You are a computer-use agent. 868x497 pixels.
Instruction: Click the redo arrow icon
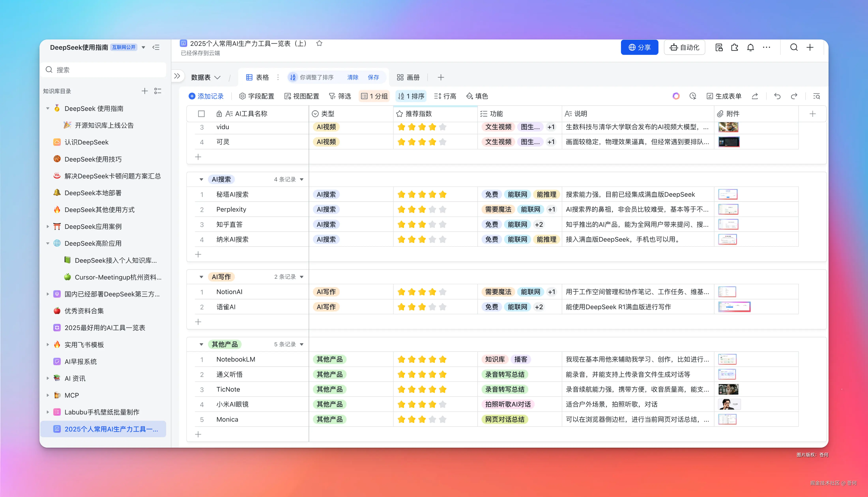[x=794, y=96]
